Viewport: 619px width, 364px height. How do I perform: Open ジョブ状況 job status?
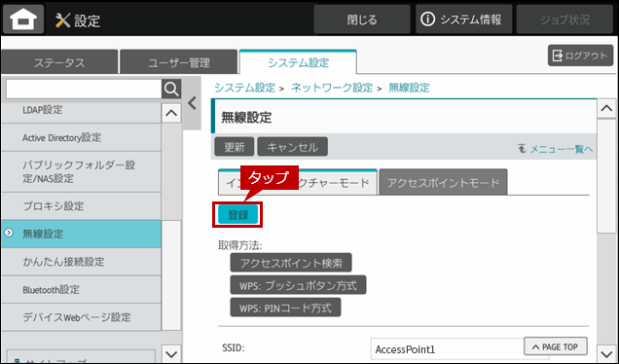(564, 19)
